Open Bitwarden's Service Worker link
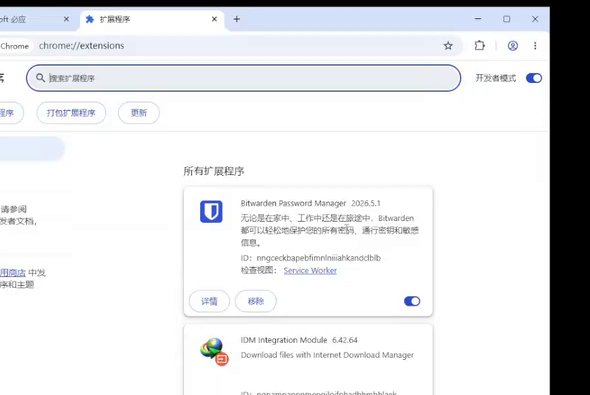 (x=310, y=270)
